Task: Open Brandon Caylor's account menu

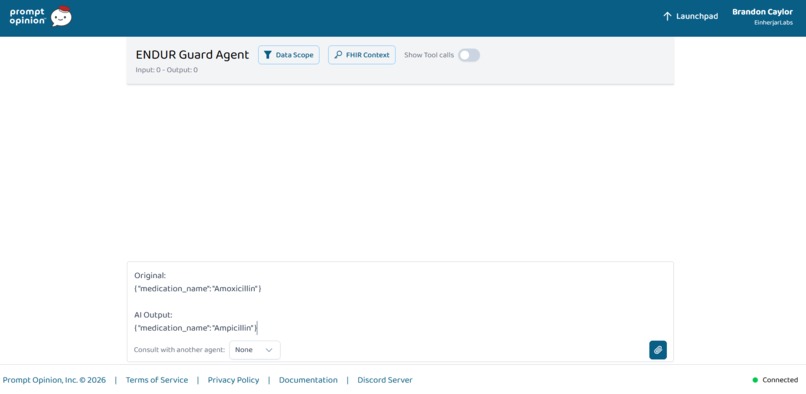Action: 762,16
